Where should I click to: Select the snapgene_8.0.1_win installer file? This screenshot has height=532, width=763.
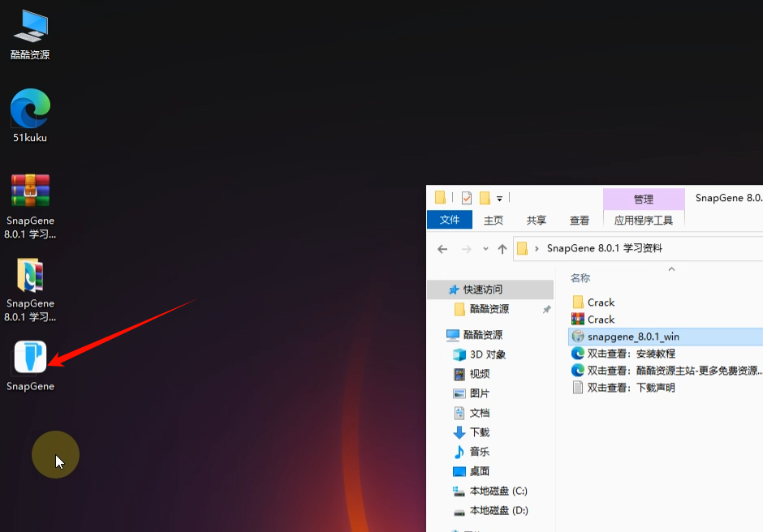click(x=633, y=337)
